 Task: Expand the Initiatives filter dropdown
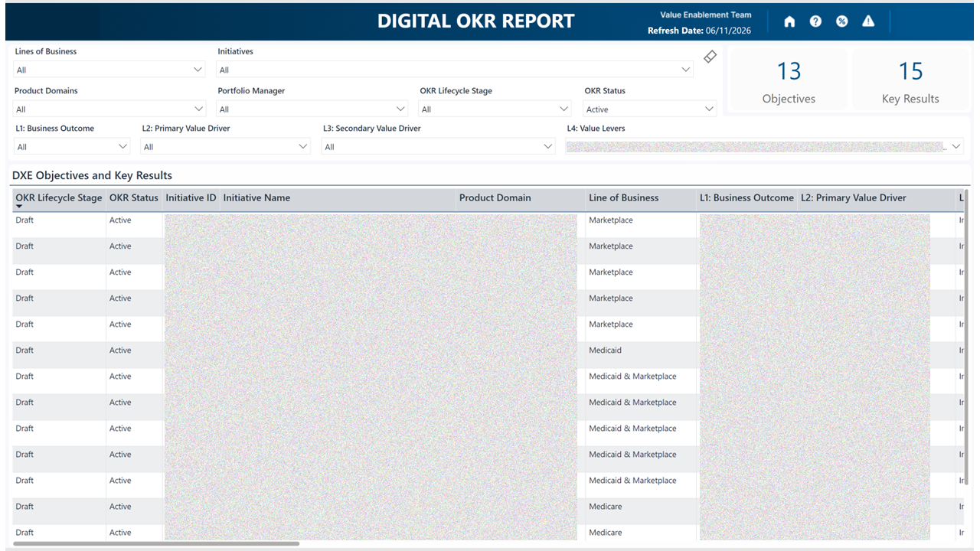pyautogui.click(x=455, y=70)
